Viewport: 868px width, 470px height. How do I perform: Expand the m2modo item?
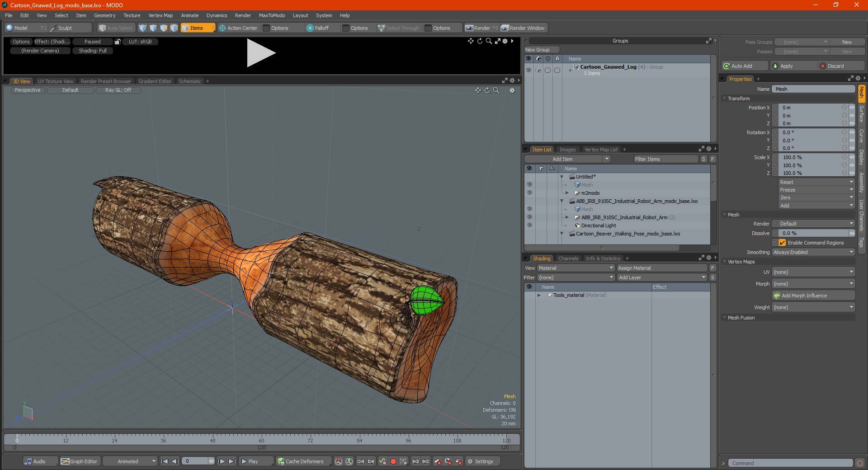[x=567, y=193]
